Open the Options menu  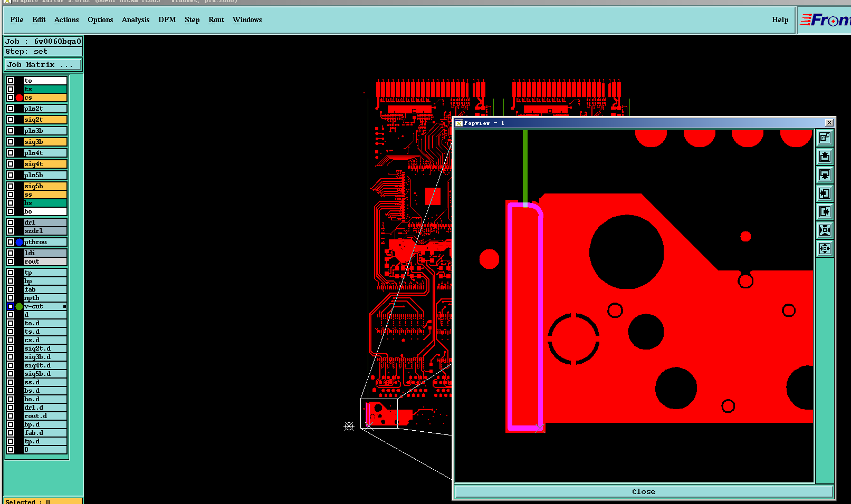pyautogui.click(x=100, y=20)
